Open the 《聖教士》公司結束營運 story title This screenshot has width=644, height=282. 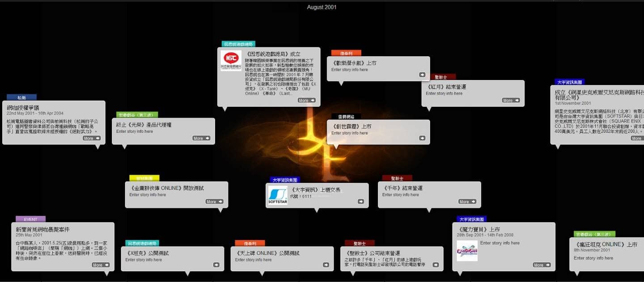click(372, 253)
